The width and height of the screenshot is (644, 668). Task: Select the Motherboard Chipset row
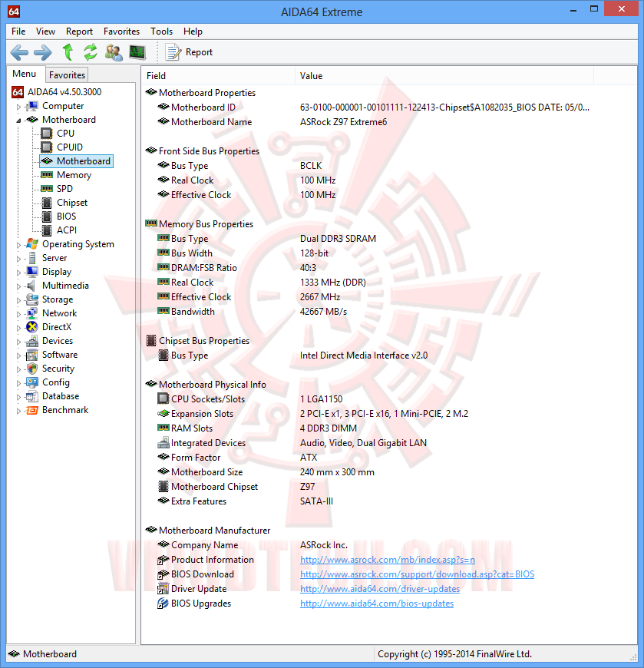[388, 487]
